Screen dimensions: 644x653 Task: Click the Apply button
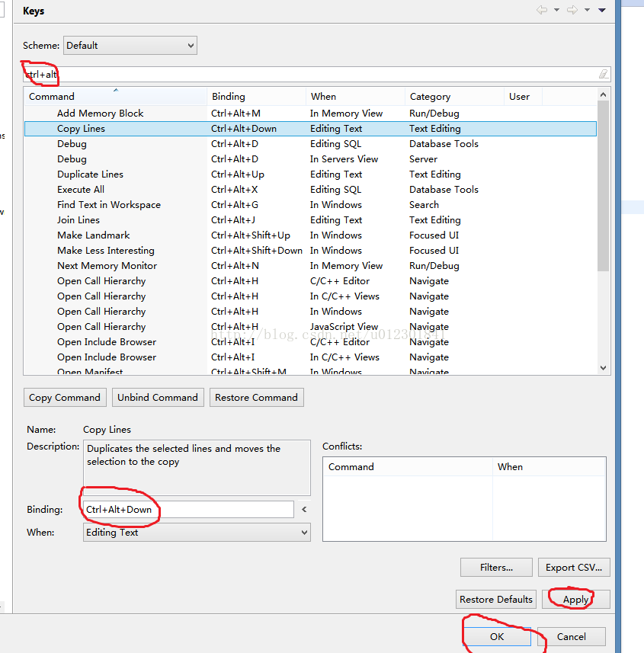click(x=575, y=600)
